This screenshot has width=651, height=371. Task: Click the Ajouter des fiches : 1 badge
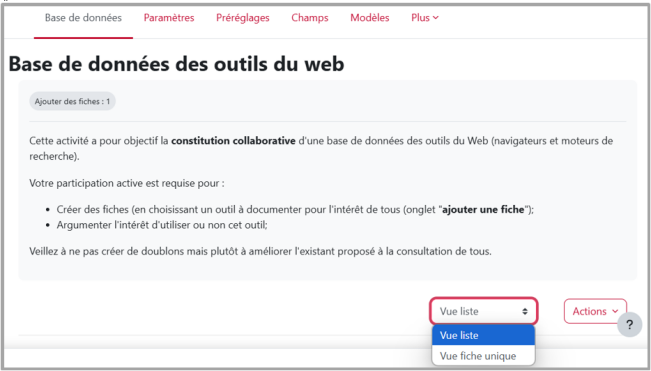pyautogui.click(x=72, y=101)
